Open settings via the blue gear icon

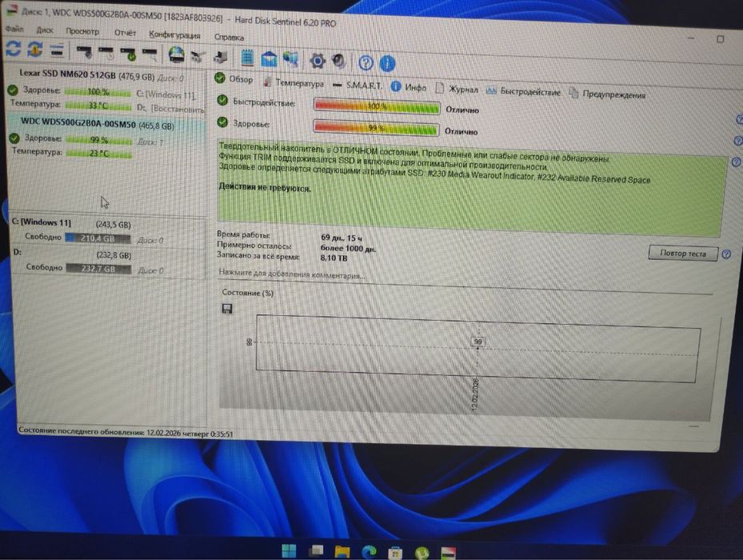pos(317,61)
